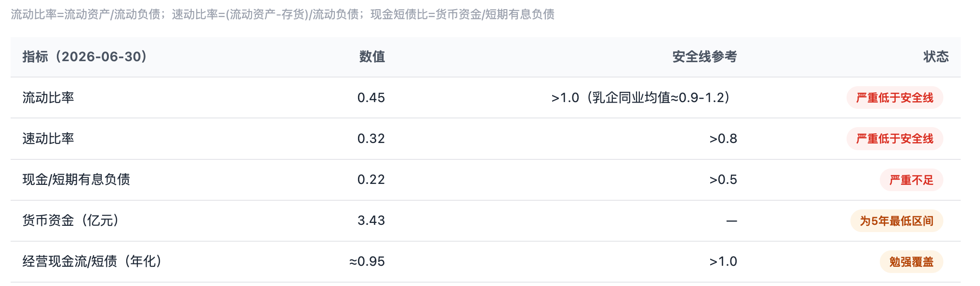Click the 勉强覆盖 status badge
The width and height of the screenshot is (980, 286).
(911, 262)
